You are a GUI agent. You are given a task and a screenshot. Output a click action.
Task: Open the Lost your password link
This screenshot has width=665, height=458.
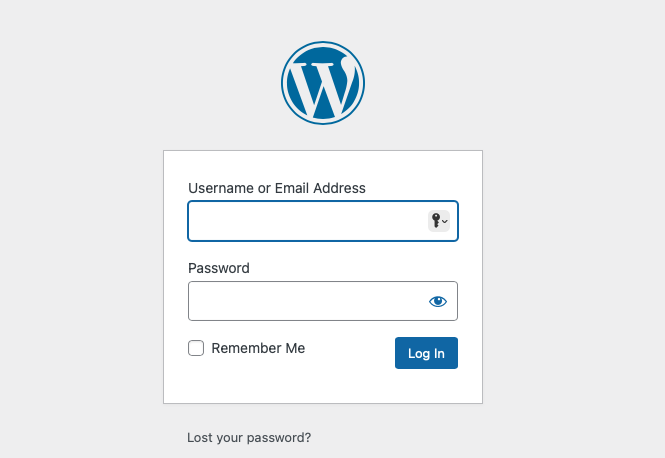[x=249, y=437]
